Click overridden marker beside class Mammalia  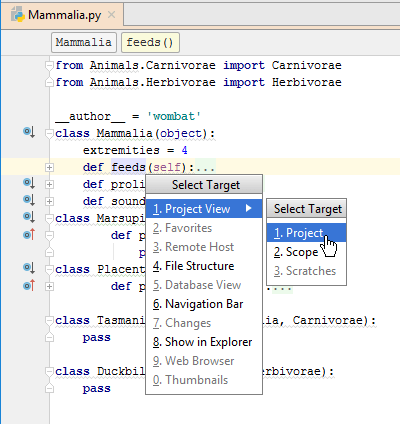tap(29, 132)
